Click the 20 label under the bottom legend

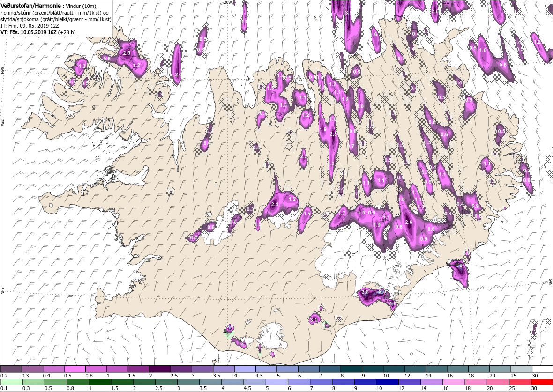tap(490, 389)
